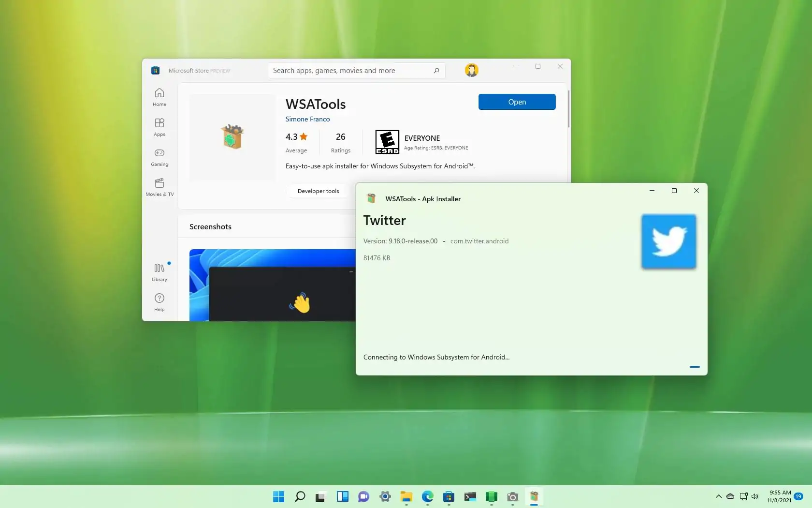Open the user profile avatar in Store
Screen dimensions: 812x508
click(472, 70)
